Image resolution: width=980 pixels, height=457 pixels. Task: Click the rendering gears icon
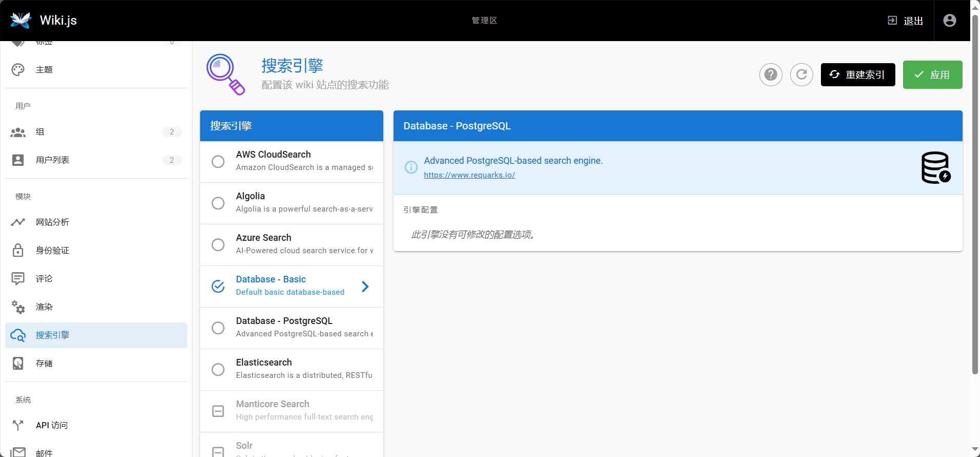click(18, 307)
